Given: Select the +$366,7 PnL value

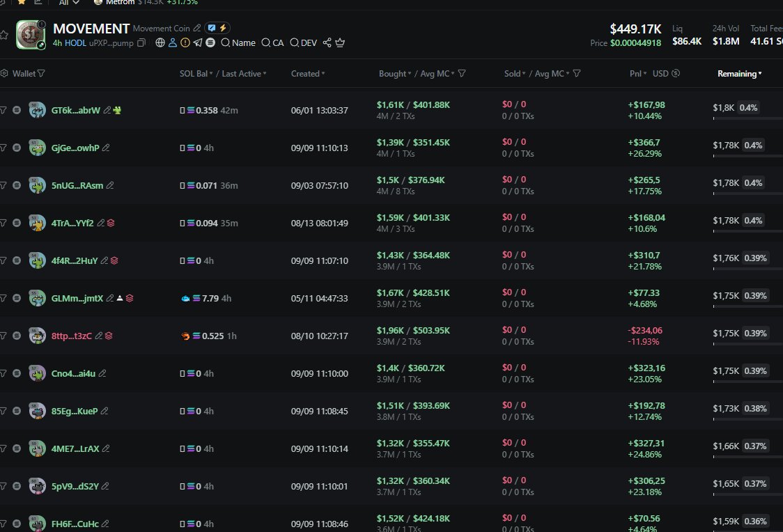Looking at the screenshot, I should click(644, 142).
